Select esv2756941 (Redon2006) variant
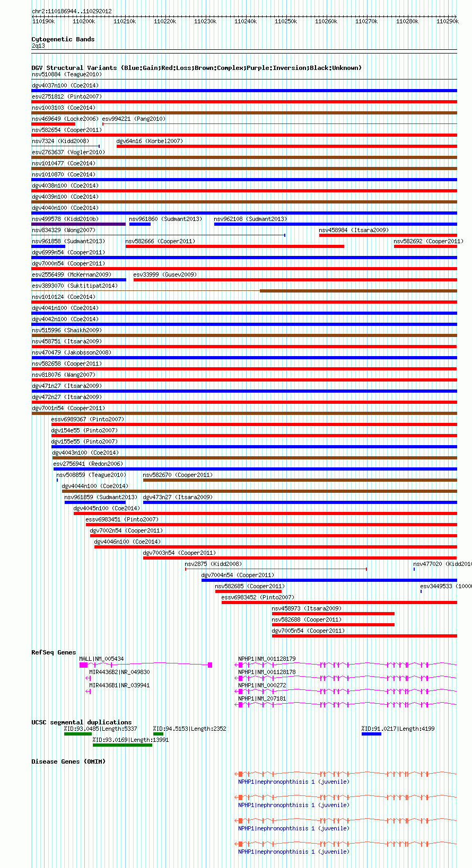The height and width of the screenshot is (868, 472). pos(88,464)
